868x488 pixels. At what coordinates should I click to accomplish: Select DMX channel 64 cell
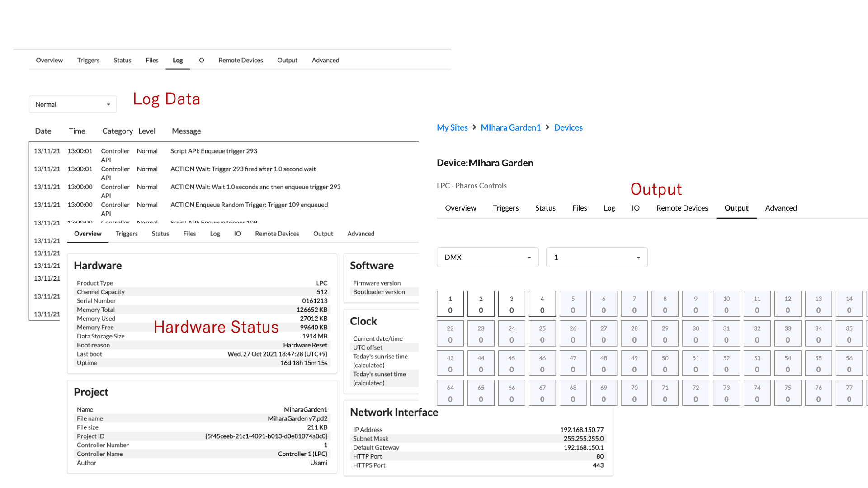tap(450, 393)
